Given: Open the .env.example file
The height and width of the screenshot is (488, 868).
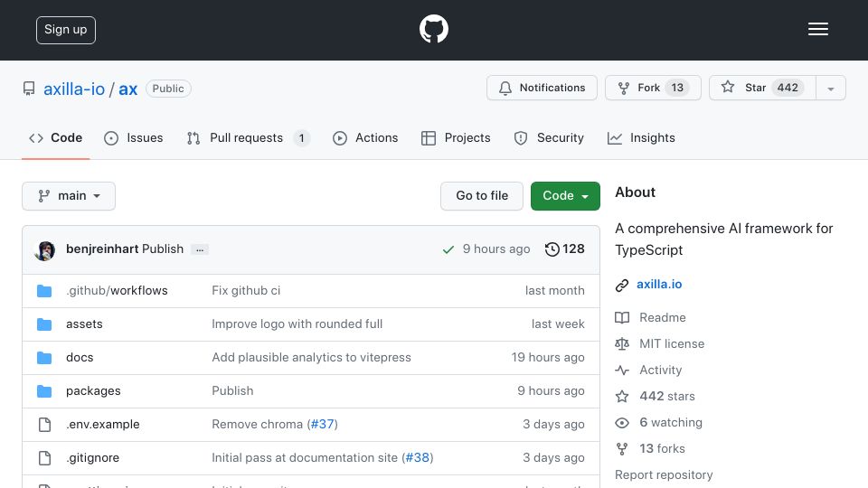Looking at the screenshot, I should [102, 425].
